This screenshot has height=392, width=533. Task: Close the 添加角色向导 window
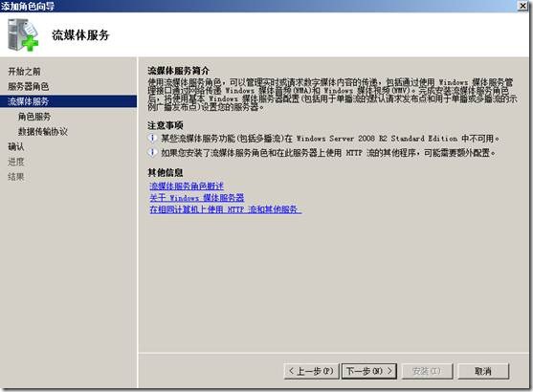[x=522, y=6]
